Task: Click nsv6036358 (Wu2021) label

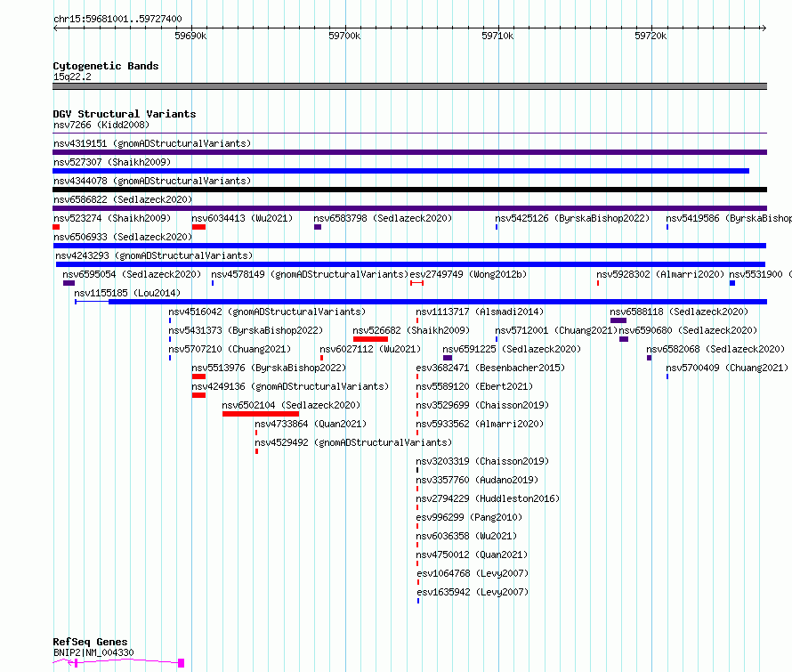Action: click(466, 536)
